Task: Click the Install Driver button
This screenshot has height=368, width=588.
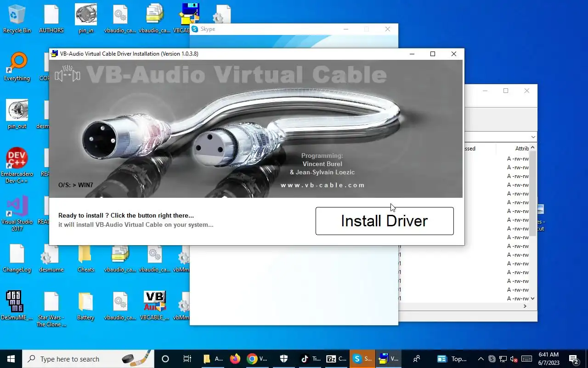Action: click(384, 221)
